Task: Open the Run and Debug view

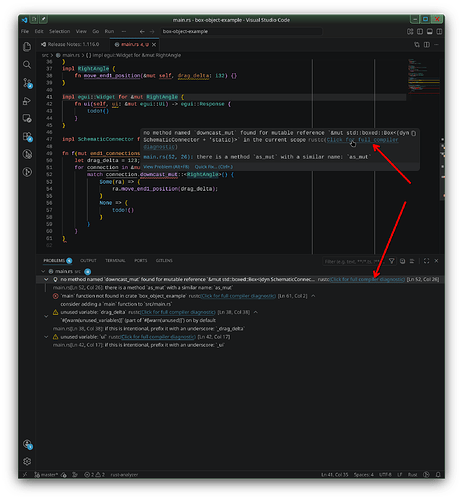Action: pyautogui.click(x=27, y=101)
